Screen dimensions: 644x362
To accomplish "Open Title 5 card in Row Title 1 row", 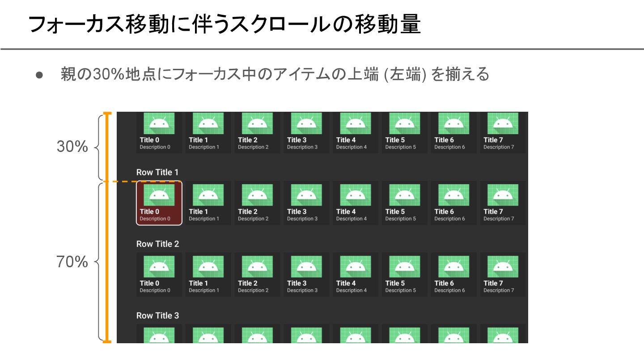I will [x=405, y=203].
